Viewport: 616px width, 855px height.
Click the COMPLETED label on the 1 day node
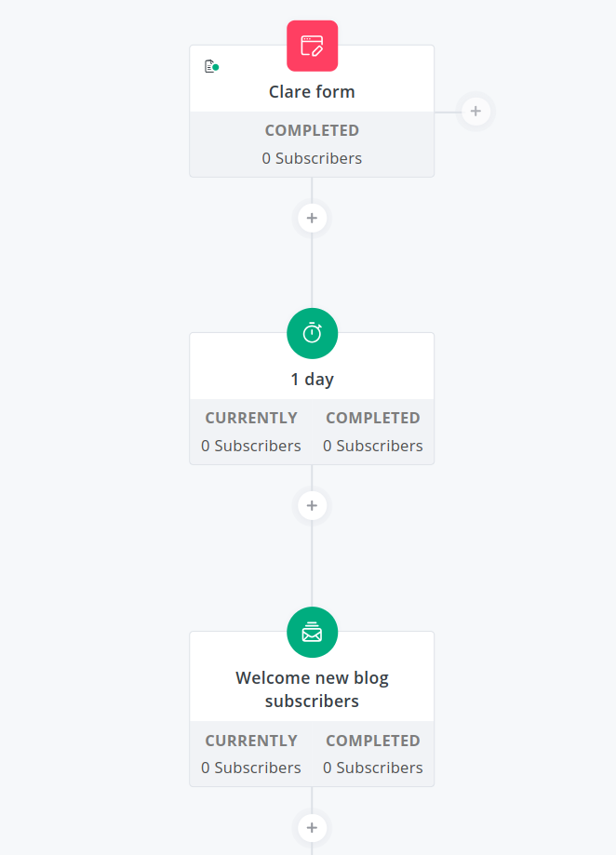pyautogui.click(x=372, y=417)
